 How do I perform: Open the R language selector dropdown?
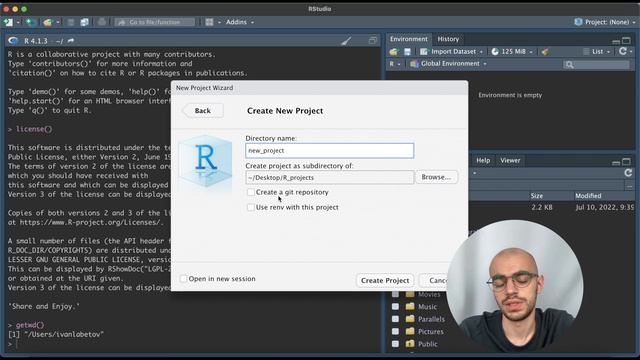pyautogui.click(x=395, y=64)
